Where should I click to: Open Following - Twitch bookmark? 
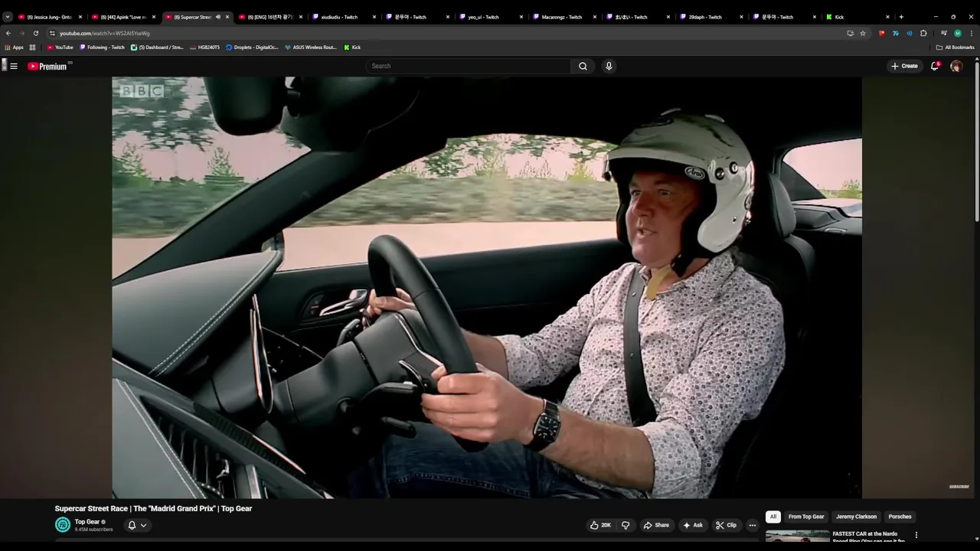point(103,47)
